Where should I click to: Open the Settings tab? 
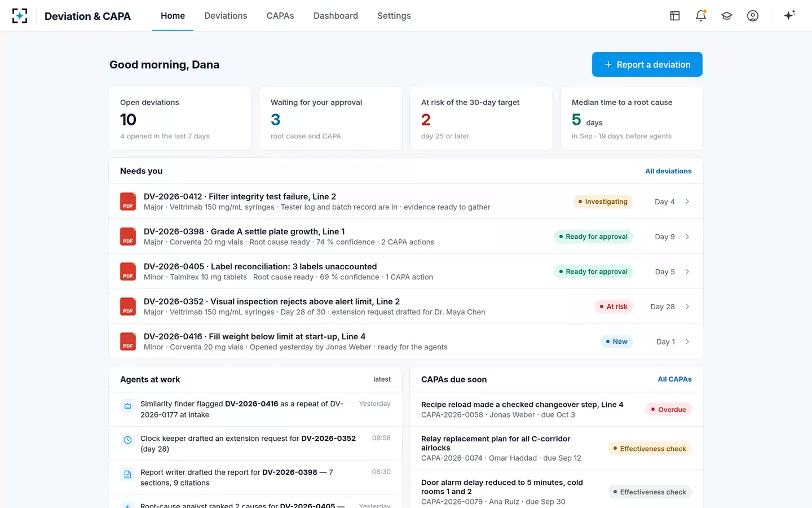click(x=394, y=16)
